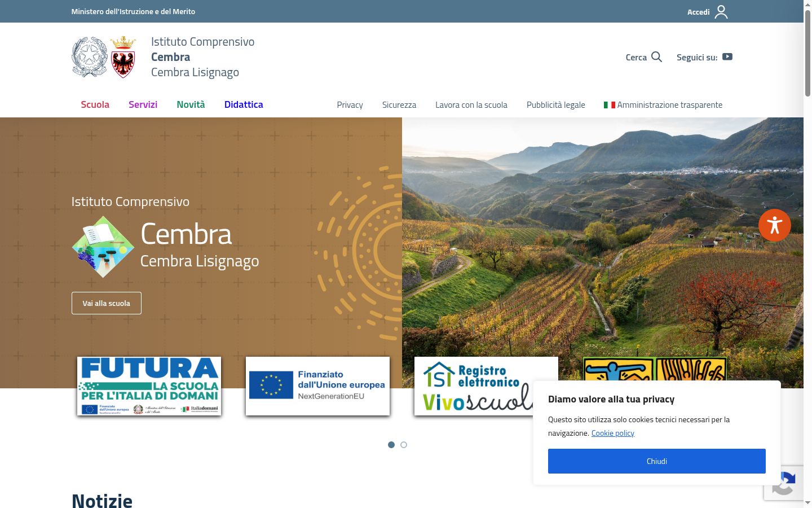Open the Didattica menu
Screen dimensions: 812x508
(244, 104)
